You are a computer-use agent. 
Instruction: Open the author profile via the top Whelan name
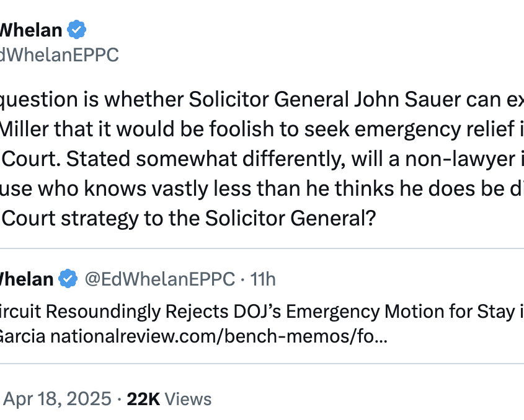[x=31, y=30]
